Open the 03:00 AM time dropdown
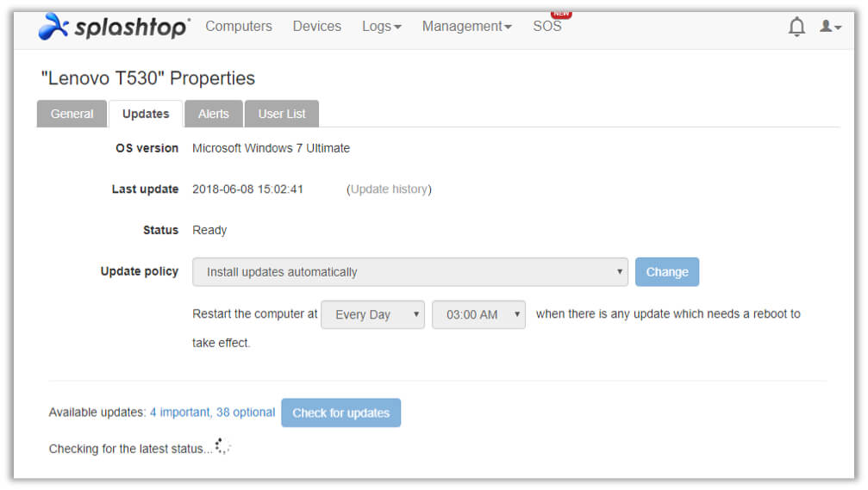 [x=479, y=314]
